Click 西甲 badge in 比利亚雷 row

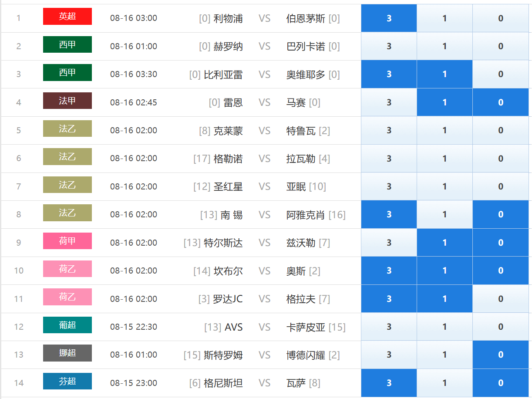click(67, 72)
